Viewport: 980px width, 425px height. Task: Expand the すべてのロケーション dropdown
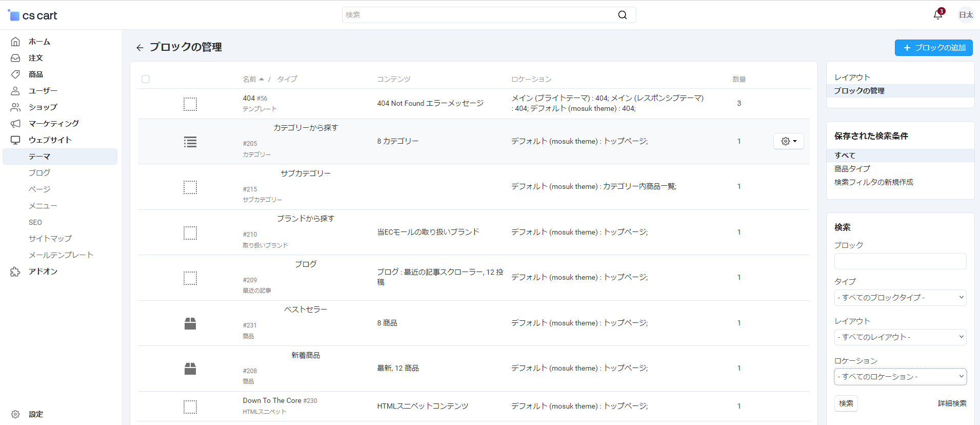pyautogui.click(x=900, y=377)
